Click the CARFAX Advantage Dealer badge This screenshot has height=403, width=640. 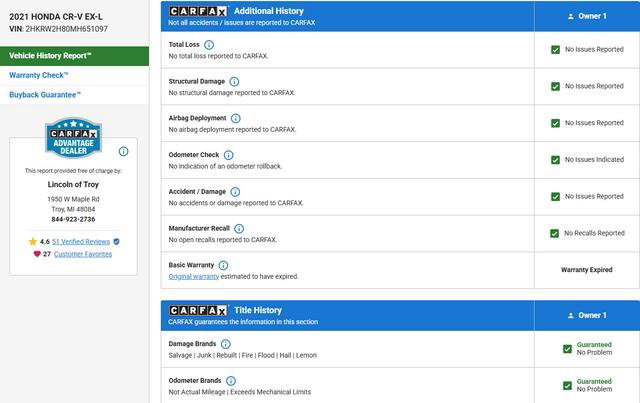click(73, 138)
